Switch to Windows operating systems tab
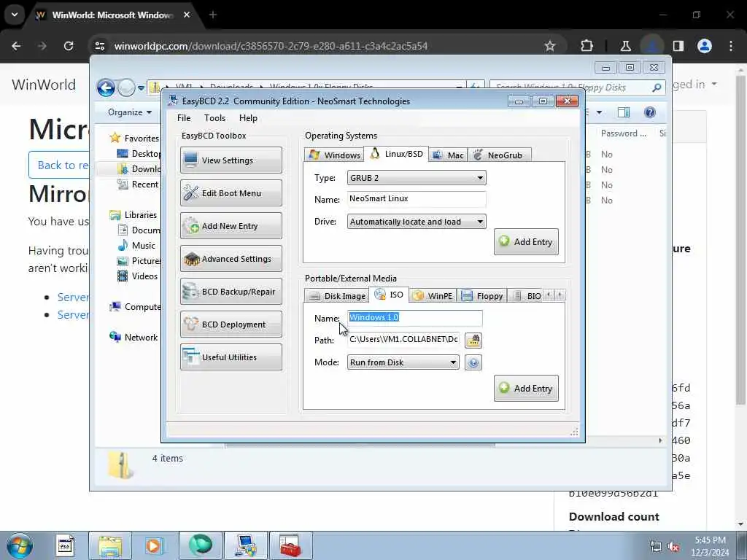This screenshot has width=747, height=560. pyautogui.click(x=334, y=155)
